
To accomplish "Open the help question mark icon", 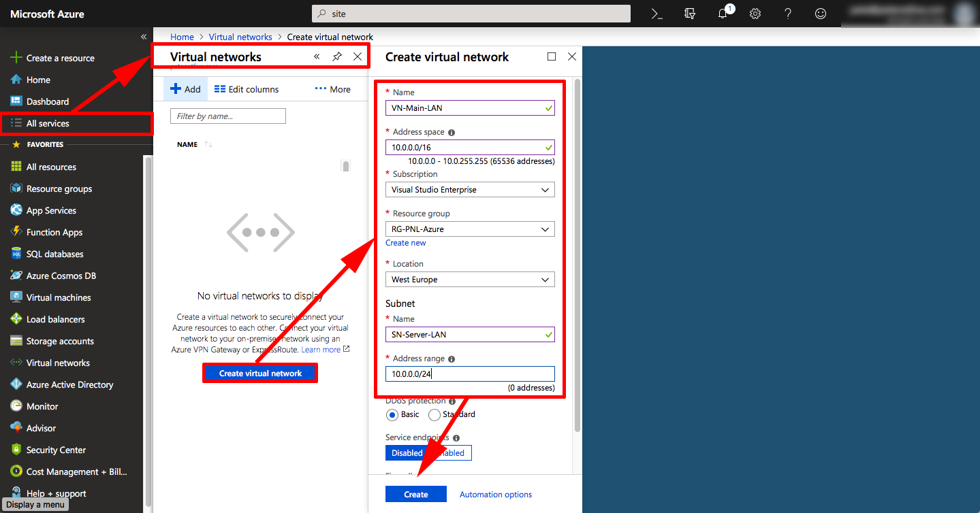I will (x=788, y=14).
